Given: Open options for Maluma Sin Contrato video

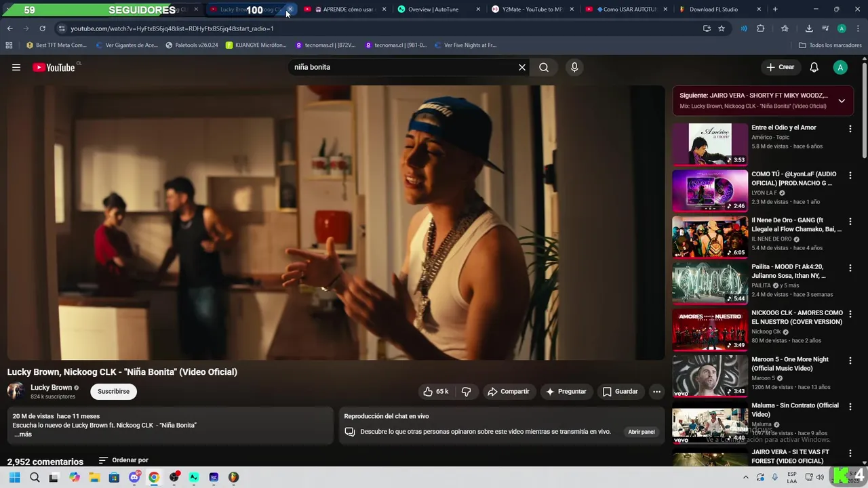Looking at the screenshot, I should (x=850, y=407).
